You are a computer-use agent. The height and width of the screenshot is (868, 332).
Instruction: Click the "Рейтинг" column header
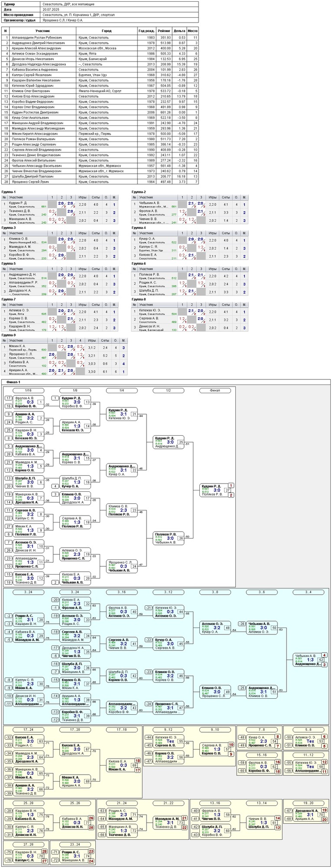coord(164,31)
